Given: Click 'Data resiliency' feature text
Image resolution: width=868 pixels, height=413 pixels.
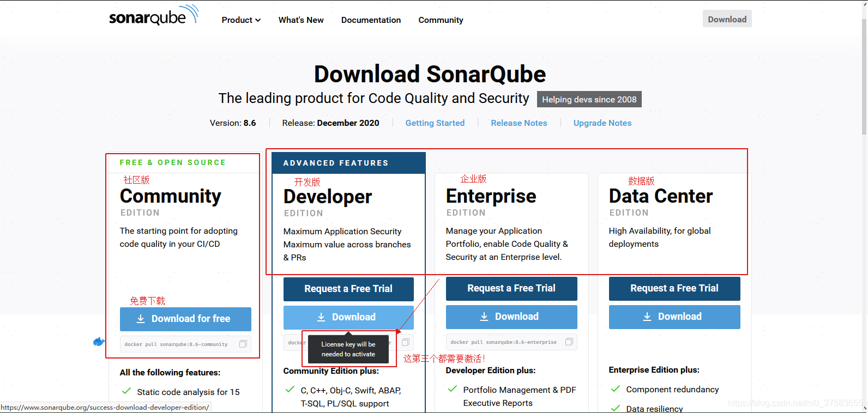Looking at the screenshot, I should [x=654, y=409].
